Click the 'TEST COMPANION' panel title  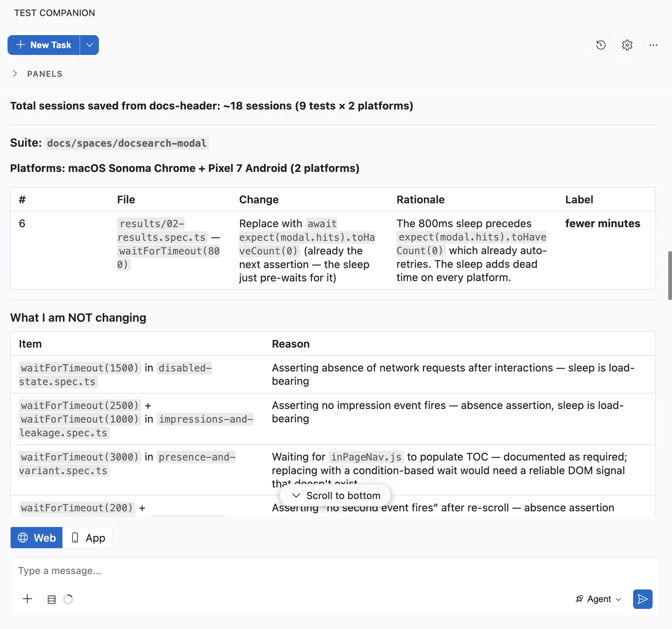[x=55, y=13]
